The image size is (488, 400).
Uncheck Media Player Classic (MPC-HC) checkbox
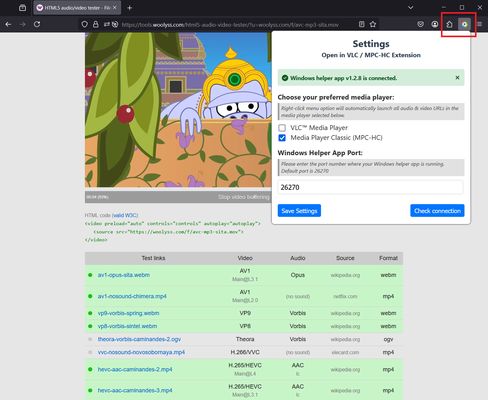pos(282,138)
